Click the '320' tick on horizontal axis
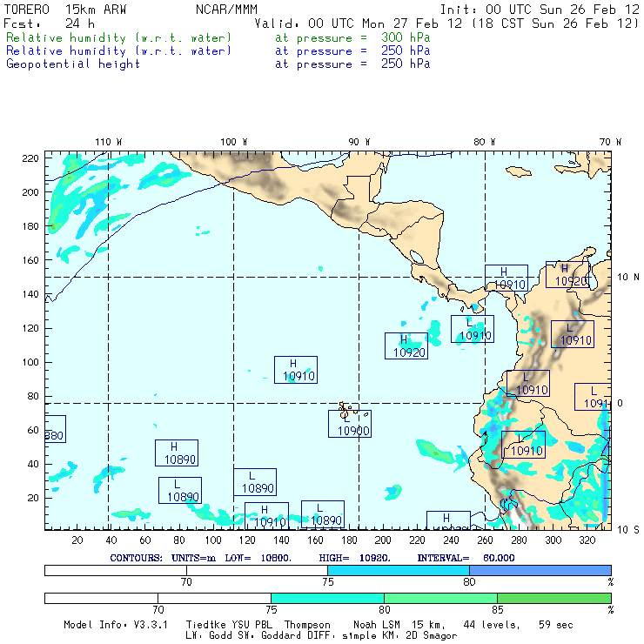The image size is (644, 644). pos(587,540)
